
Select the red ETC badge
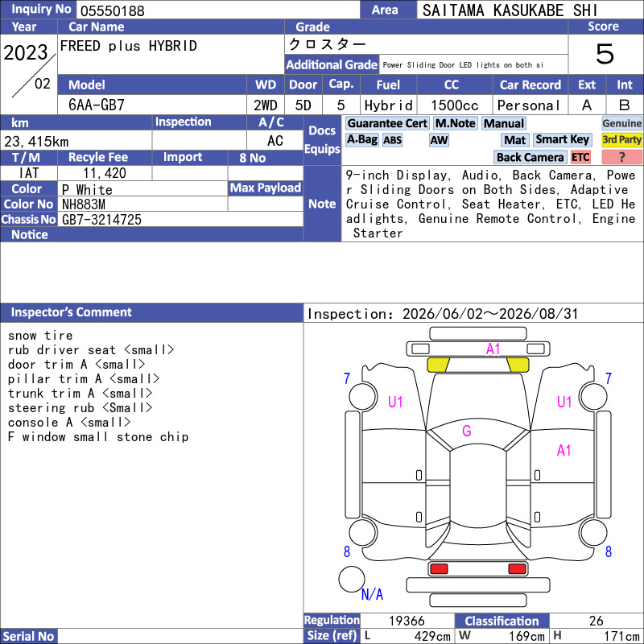click(580, 157)
